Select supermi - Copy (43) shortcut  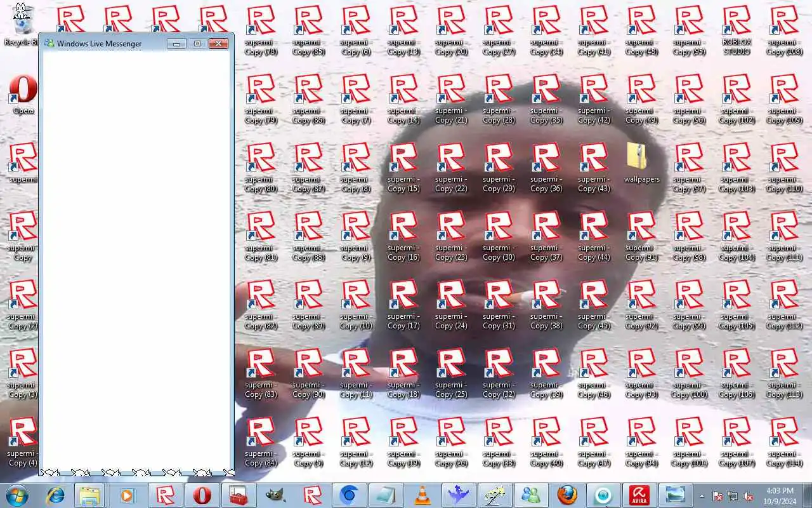[x=594, y=167]
